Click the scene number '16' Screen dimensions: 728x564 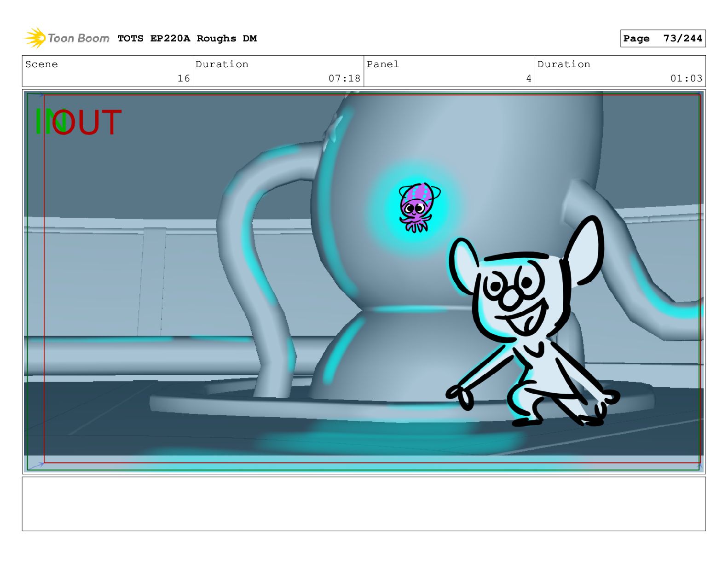point(184,78)
